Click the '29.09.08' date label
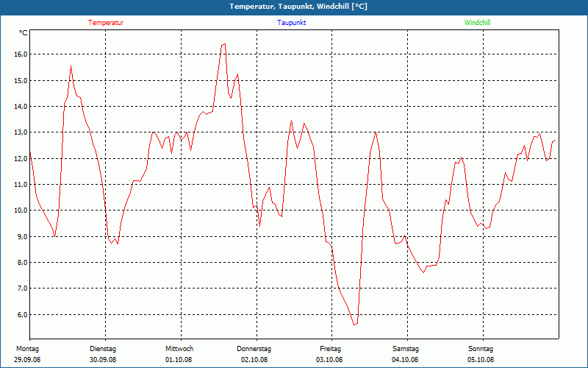Viewport: 588px width, 368px height. coord(27,360)
